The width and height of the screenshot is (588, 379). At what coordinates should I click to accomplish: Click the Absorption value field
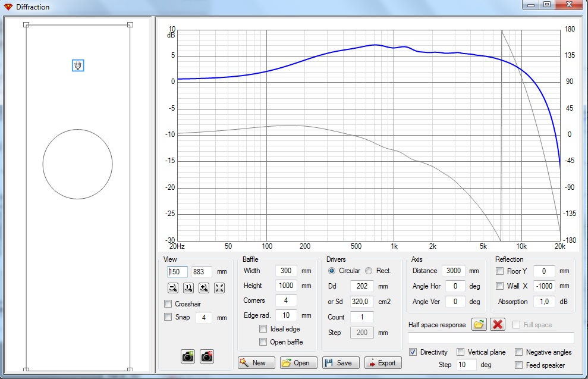(544, 301)
